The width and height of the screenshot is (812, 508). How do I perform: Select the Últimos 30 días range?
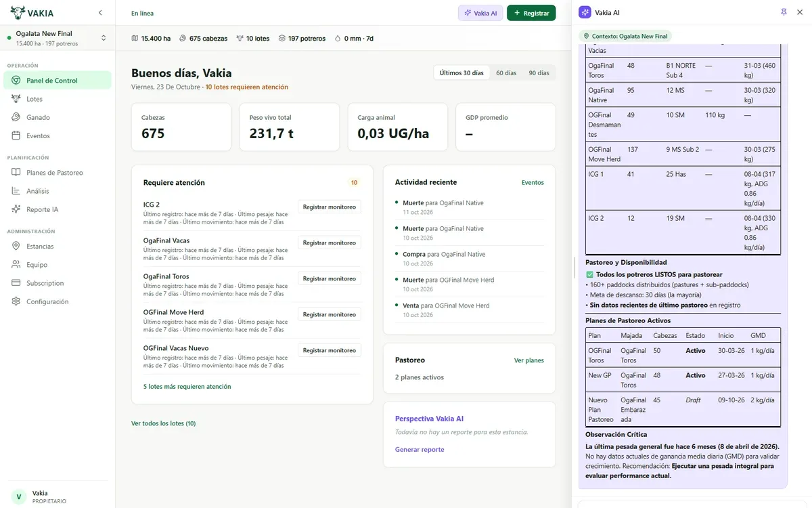(461, 72)
